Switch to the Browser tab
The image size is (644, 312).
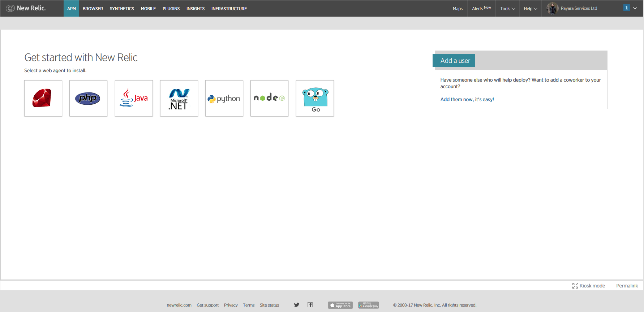[x=93, y=9]
